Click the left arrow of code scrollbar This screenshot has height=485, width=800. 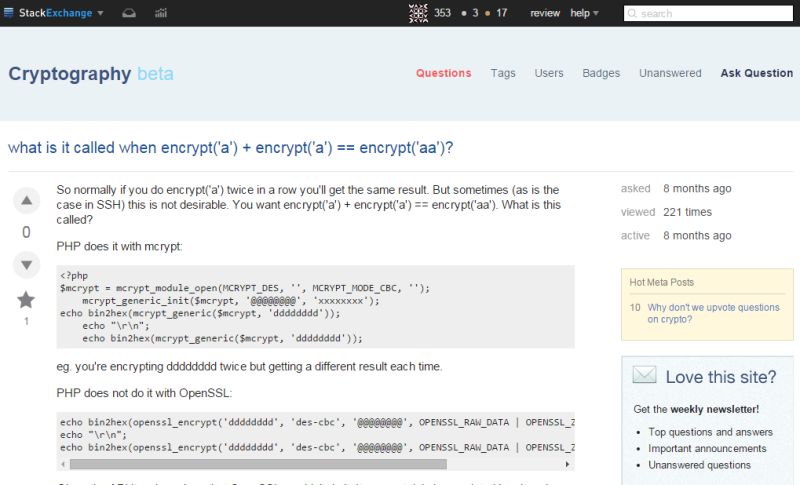63,464
